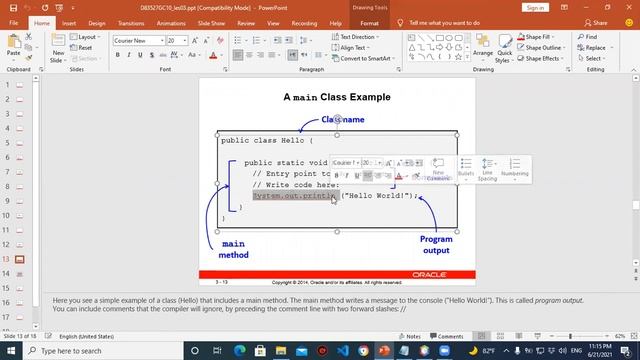
Task: Select the star shape in gallery
Action: pos(458,57)
